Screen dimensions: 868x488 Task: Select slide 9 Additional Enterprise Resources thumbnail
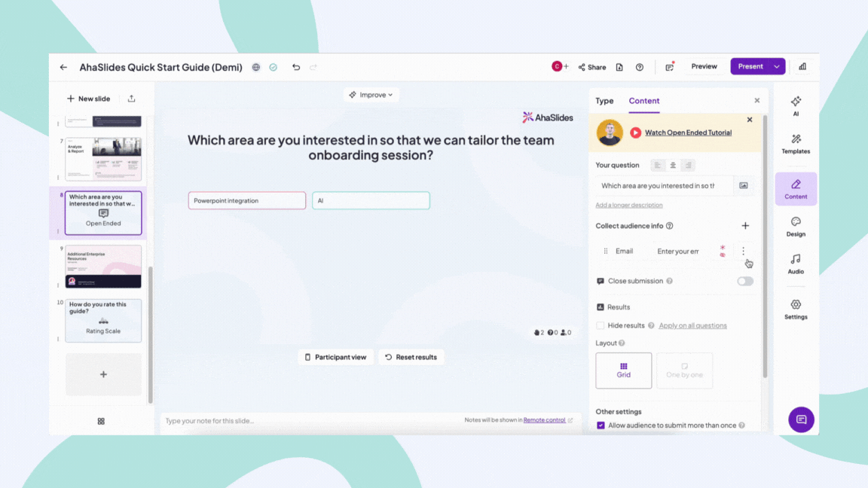[x=103, y=267]
